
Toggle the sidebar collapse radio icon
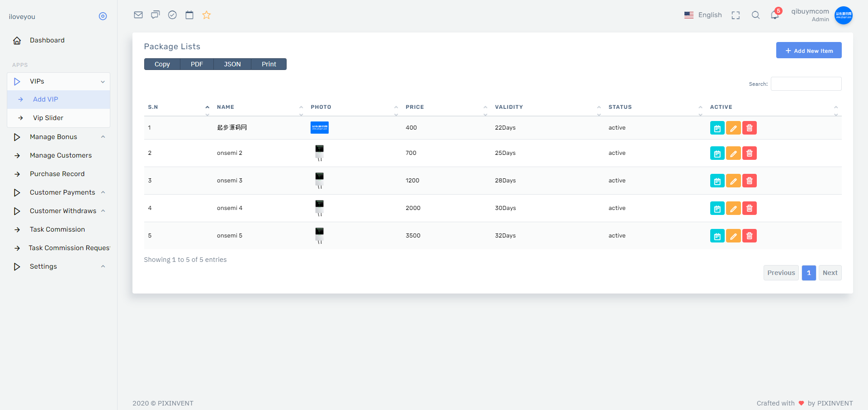[103, 16]
